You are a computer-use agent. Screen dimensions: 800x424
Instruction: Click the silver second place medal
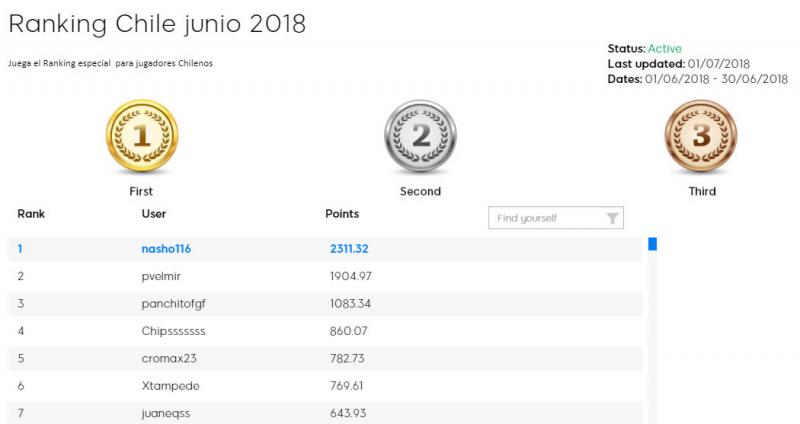click(x=420, y=137)
